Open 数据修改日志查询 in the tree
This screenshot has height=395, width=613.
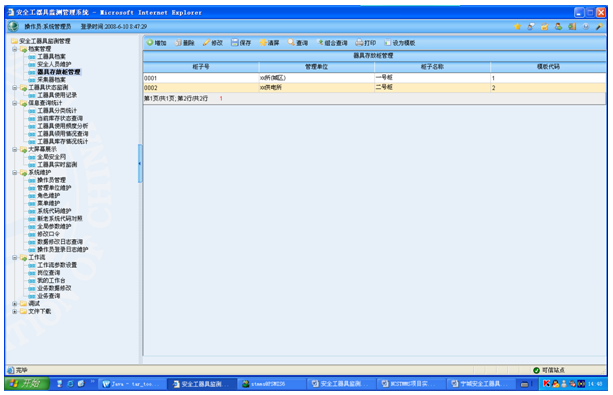click(x=59, y=242)
